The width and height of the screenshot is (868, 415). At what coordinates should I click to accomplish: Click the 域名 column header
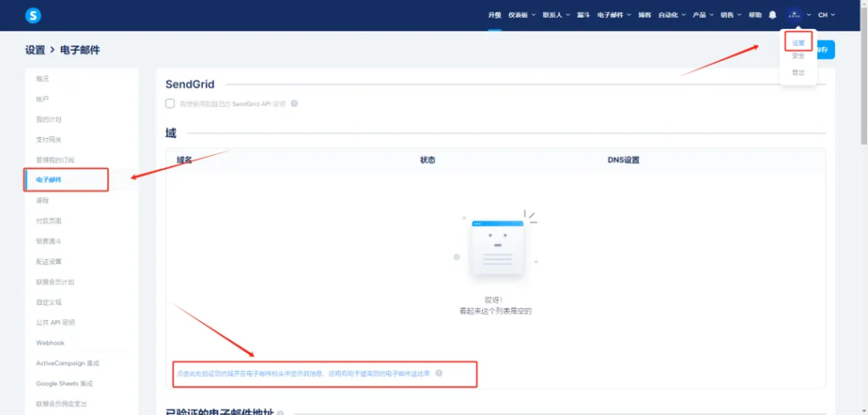point(184,160)
